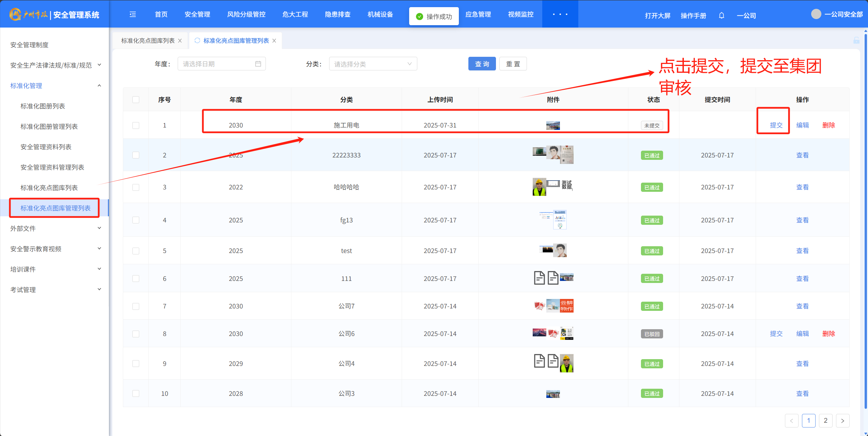Click the notification bell icon
The image size is (868, 436).
(x=721, y=16)
